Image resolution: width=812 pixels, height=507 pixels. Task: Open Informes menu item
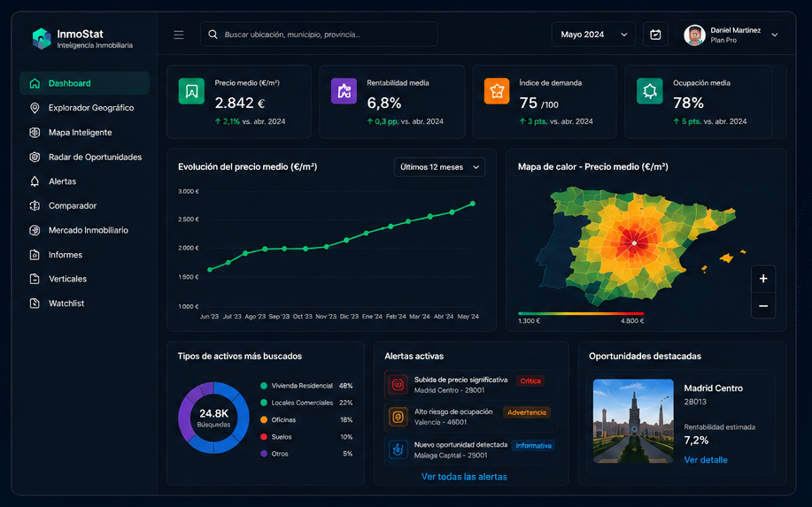pyautogui.click(x=84, y=255)
